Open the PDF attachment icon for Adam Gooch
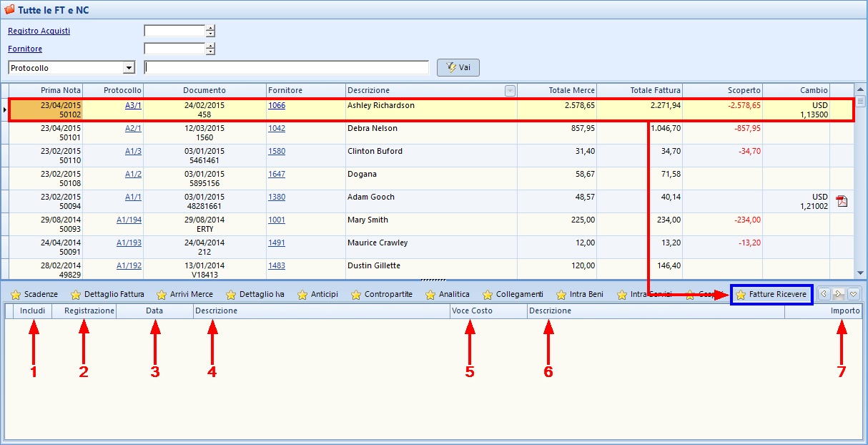Viewport: 868px width, 445px height. (842, 201)
